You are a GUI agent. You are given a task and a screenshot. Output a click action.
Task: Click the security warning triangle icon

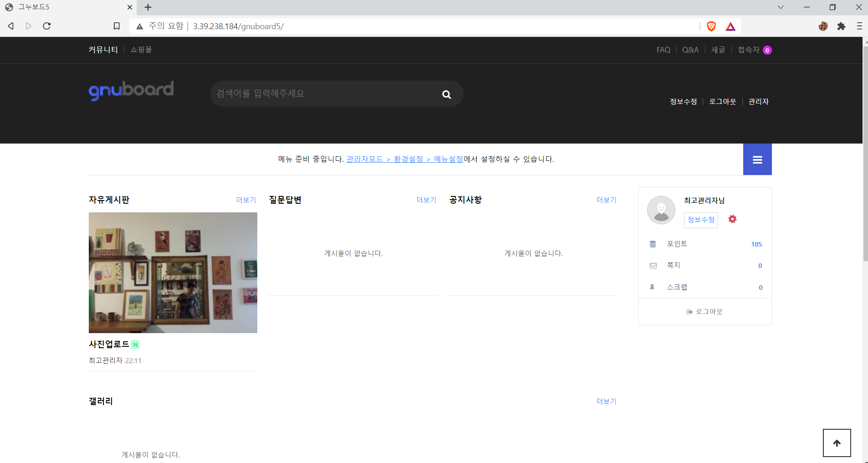[139, 26]
